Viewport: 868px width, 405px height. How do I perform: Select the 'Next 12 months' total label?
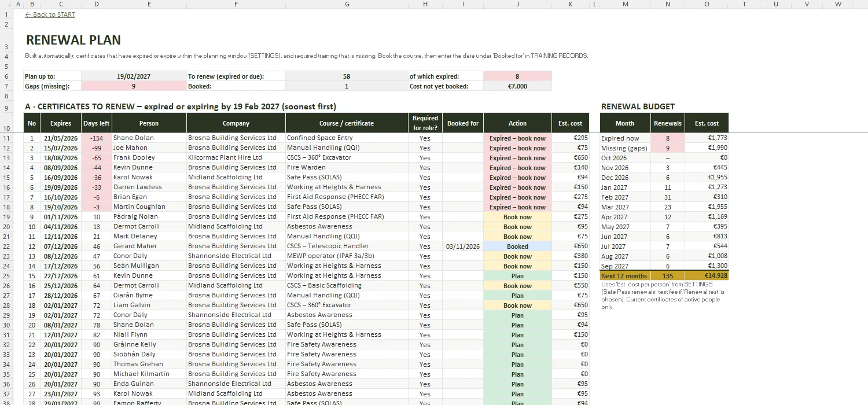(x=625, y=276)
